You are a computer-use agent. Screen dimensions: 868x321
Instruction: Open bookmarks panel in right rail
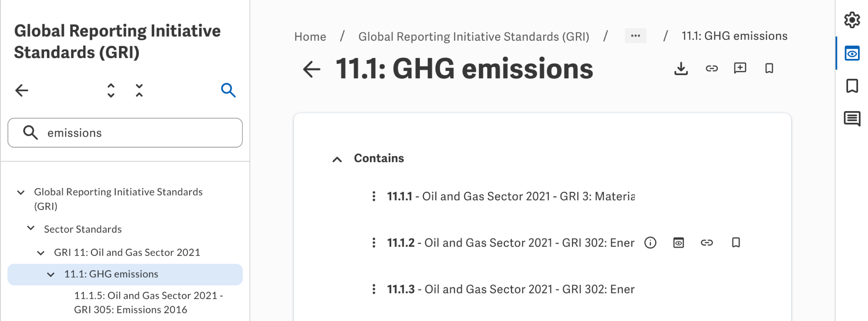click(x=852, y=86)
